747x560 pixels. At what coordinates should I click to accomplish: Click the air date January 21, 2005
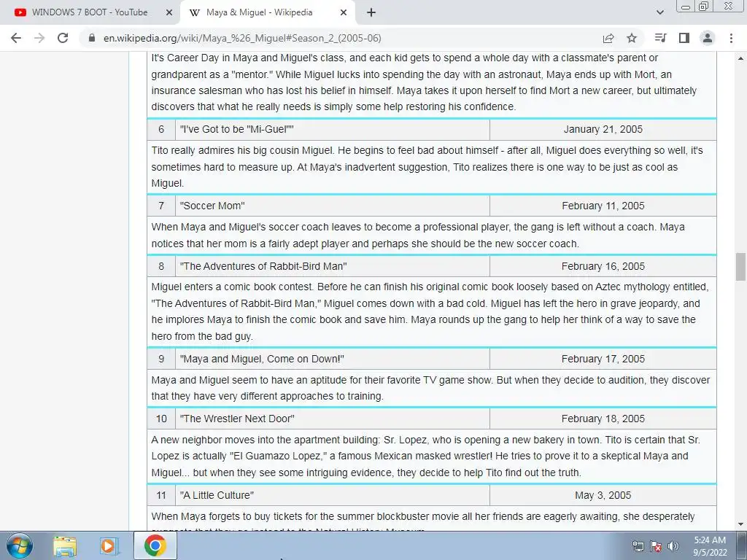pos(603,130)
